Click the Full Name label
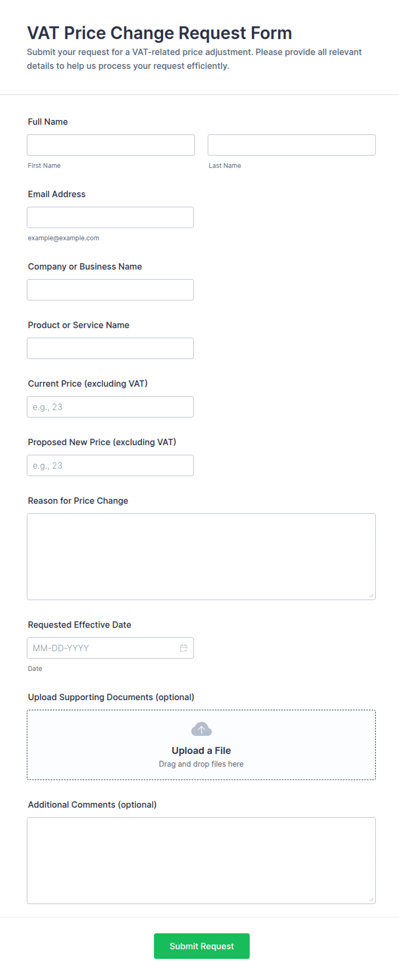 tap(48, 122)
